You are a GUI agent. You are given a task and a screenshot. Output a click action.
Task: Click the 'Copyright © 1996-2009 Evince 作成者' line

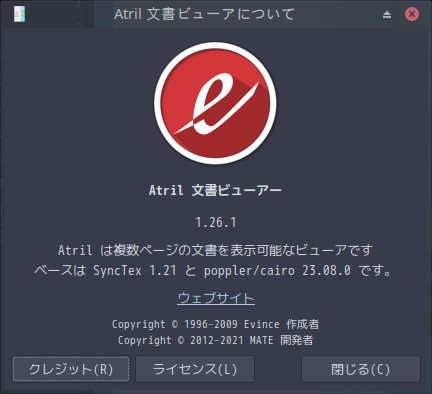tap(215, 324)
